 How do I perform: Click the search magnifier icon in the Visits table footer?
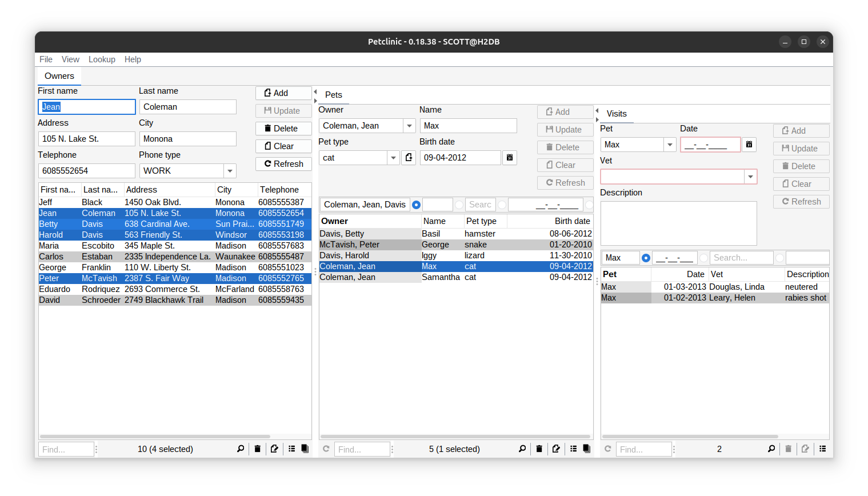tap(771, 449)
